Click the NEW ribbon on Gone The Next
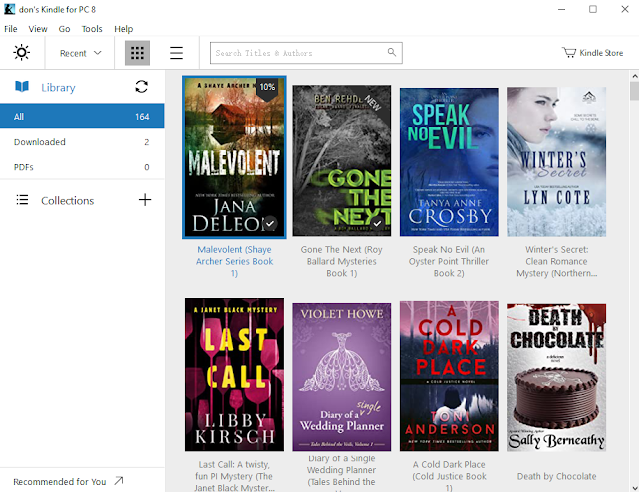The height and width of the screenshot is (492, 639). (x=373, y=102)
